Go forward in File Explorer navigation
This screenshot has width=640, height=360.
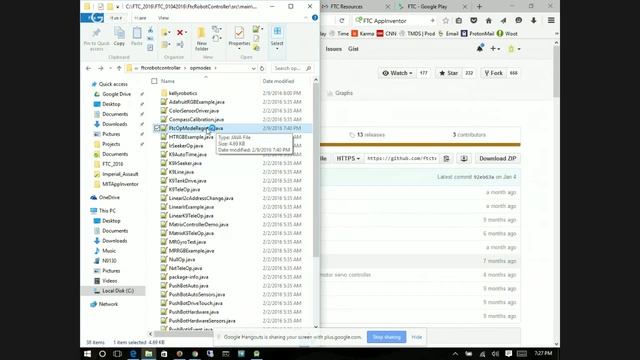100,68
